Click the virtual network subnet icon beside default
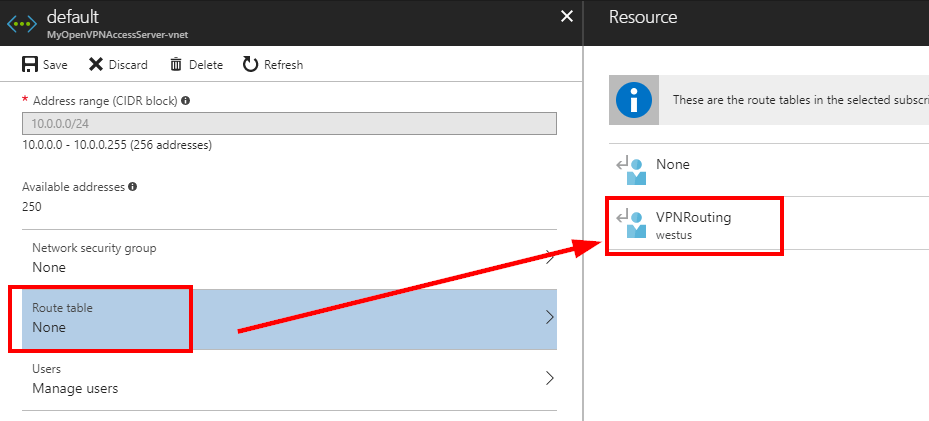 tap(21, 24)
